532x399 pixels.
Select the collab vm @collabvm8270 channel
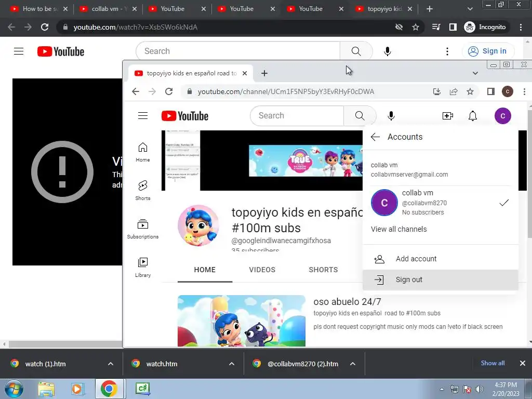441,203
